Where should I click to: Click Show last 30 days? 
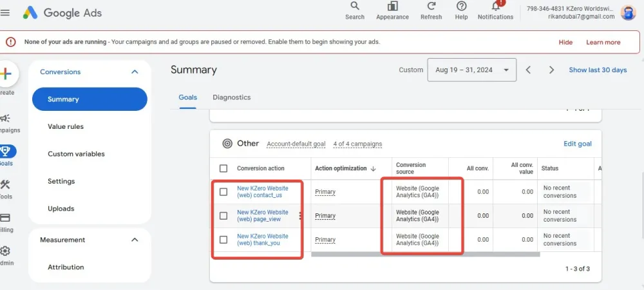click(x=598, y=70)
